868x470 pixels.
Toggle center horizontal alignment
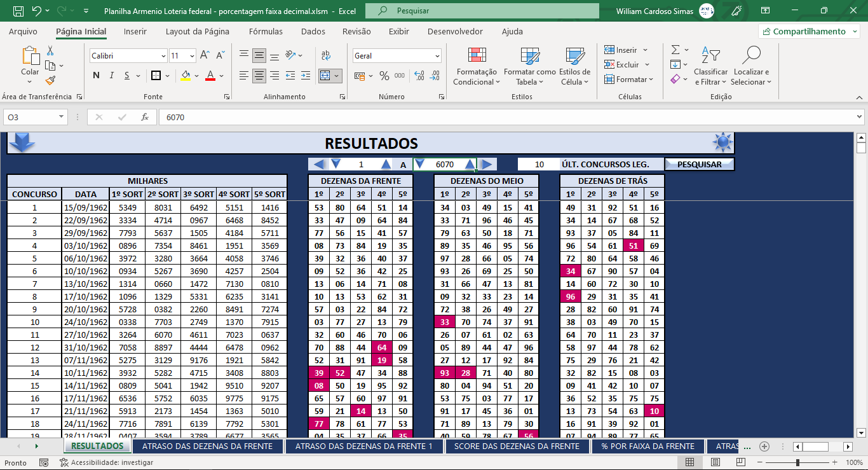tap(259, 76)
